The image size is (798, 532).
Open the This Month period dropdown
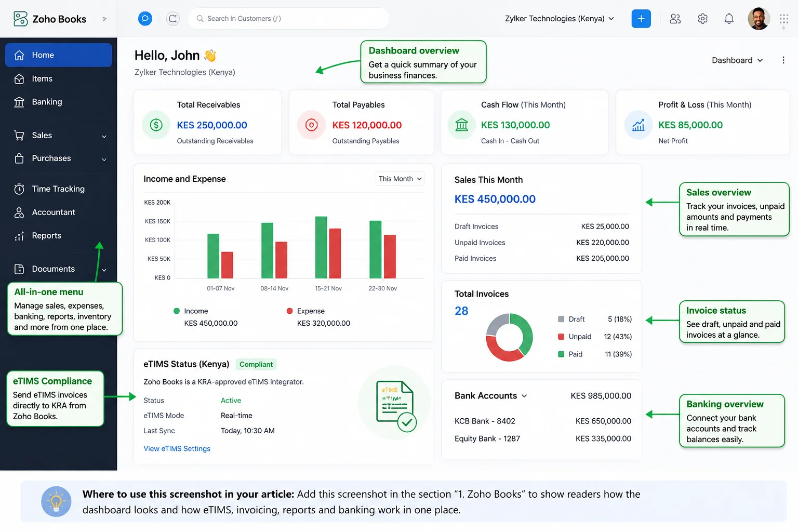click(x=400, y=179)
